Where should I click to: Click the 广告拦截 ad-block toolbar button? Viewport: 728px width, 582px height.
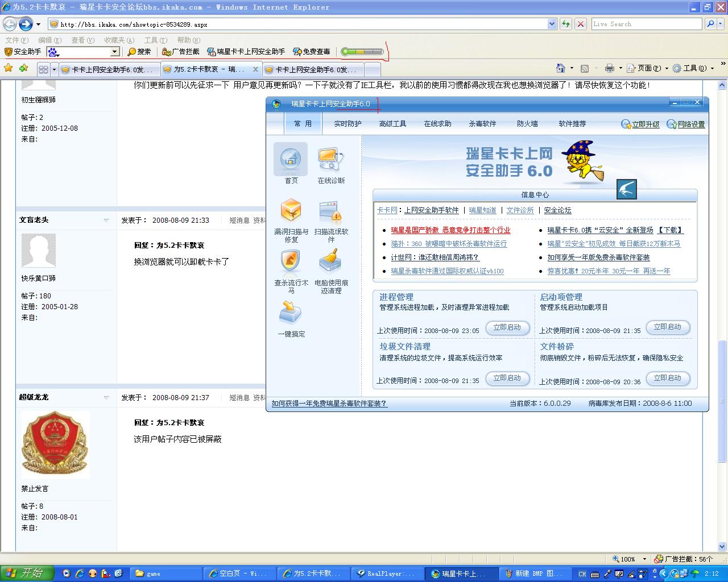tap(181, 52)
